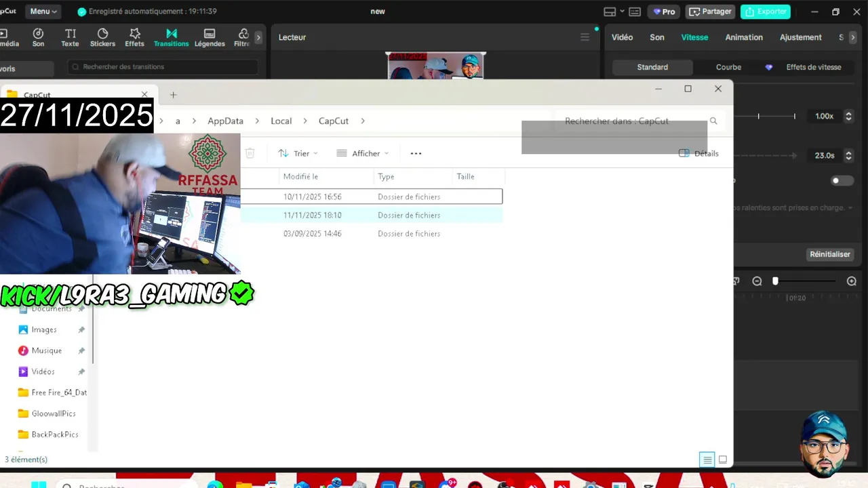Zoom in the CapCut timeline
868x488 pixels.
point(852,281)
